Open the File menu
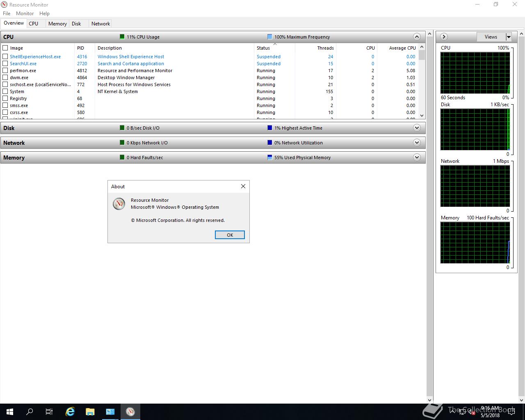 pyautogui.click(x=7, y=14)
